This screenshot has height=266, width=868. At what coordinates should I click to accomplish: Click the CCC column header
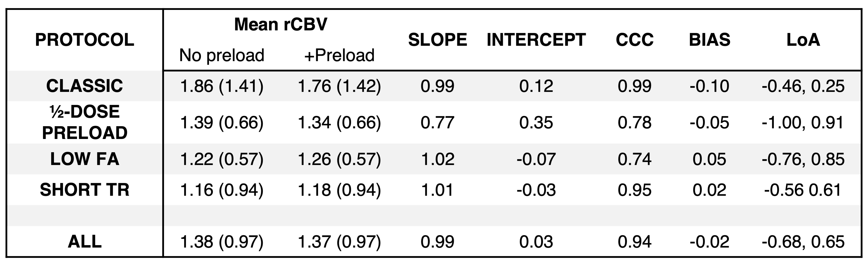pyautogui.click(x=635, y=40)
